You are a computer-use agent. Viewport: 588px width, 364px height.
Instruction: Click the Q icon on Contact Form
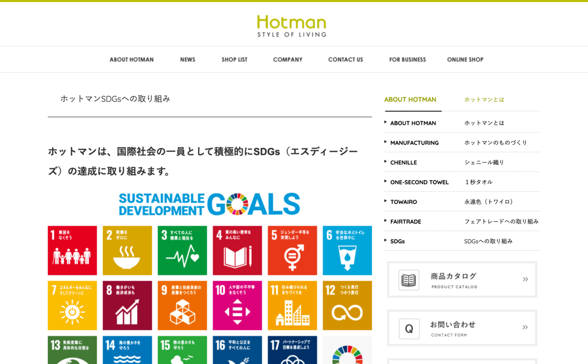(x=409, y=329)
